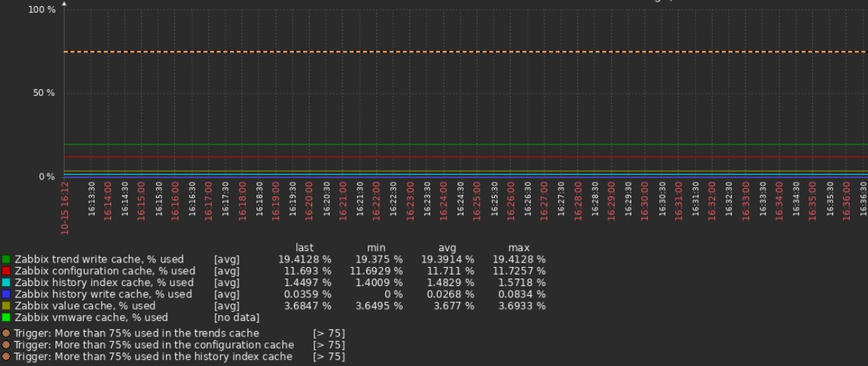Click max value 3.6933 %
This screenshot has height=366, width=868.
(x=522, y=306)
